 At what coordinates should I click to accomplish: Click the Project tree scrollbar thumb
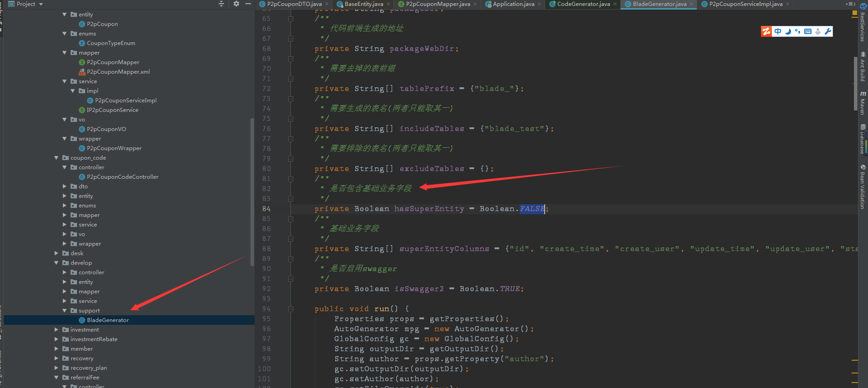point(252,192)
